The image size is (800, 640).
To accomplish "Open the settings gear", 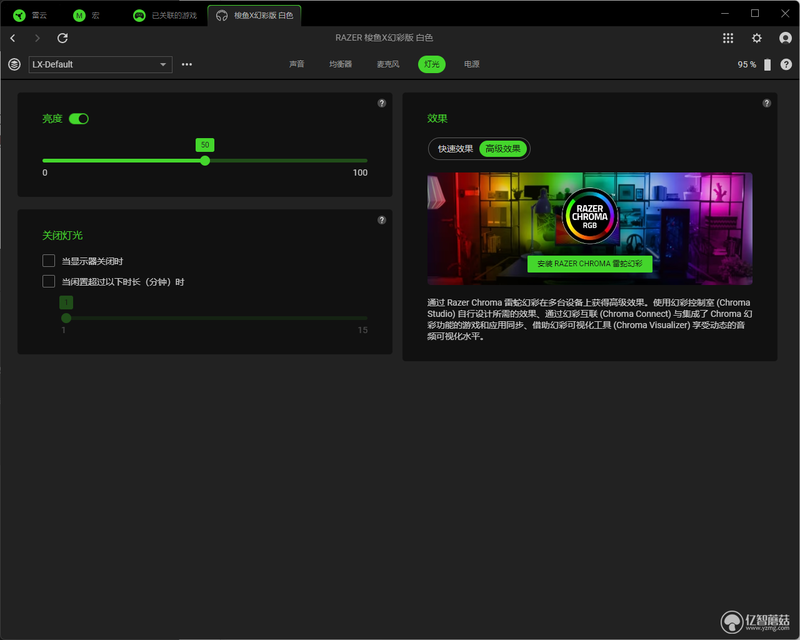I will click(757, 38).
